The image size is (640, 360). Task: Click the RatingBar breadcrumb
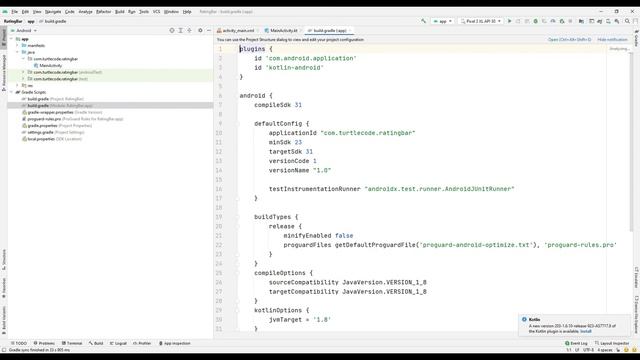[13, 21]
